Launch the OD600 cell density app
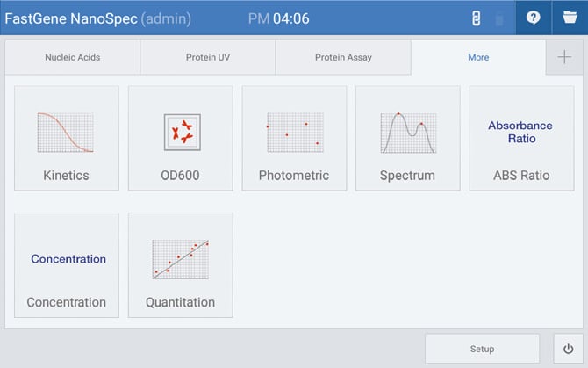This screenshot has width=588, height=368. (x=180, y=138)
